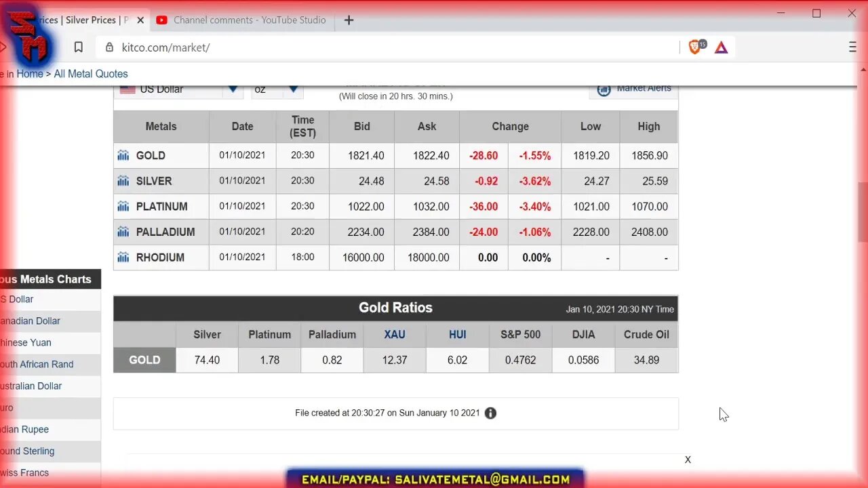The width and height of the screenshot is (868, 488).
Task: Click gold-to-silver ratio 74.40
Action: coord(207,360)
